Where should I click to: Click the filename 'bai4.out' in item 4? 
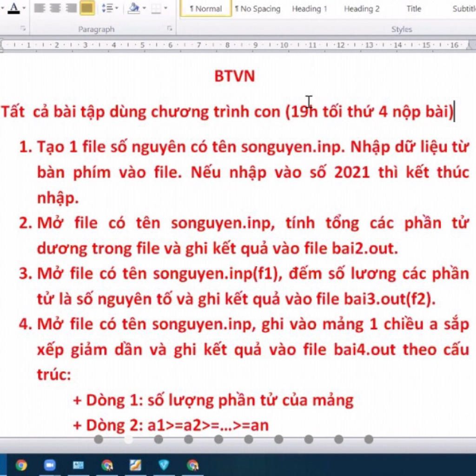point(364,349)
